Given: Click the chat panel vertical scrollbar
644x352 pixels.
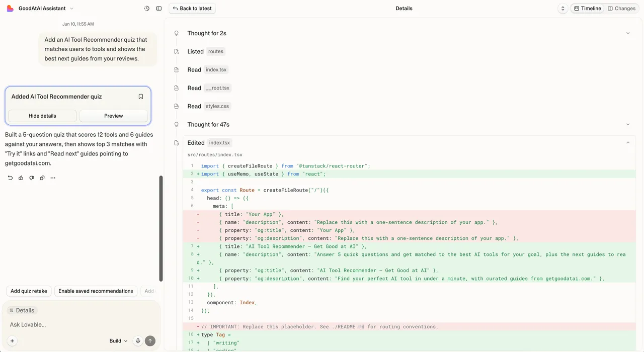Looking at the screenshot, I should [x=161, y=228].
